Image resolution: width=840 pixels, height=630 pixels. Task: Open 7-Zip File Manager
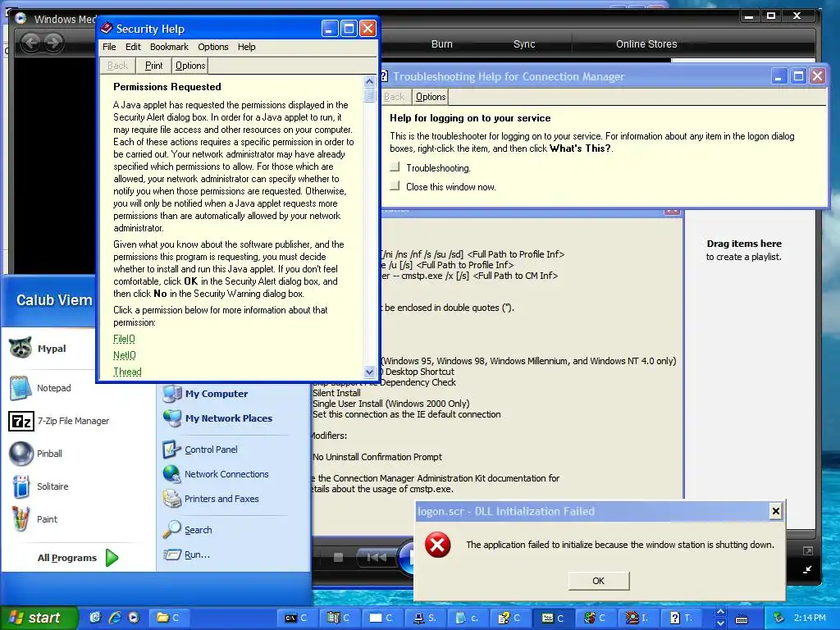point(59,421)
